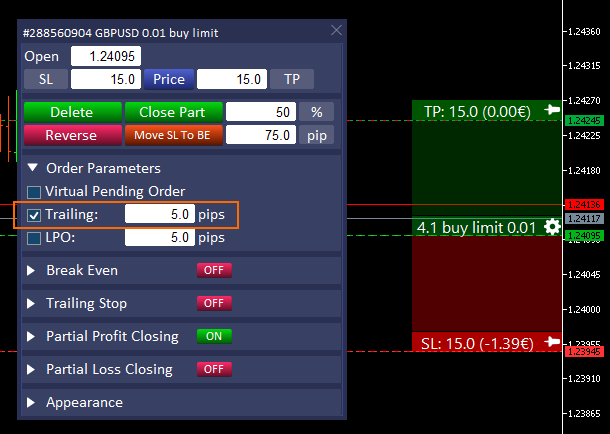Toggle Partial Loss Closing OFF switch
This screenshot has height=434, width=610.
click(x=214, y=369)
